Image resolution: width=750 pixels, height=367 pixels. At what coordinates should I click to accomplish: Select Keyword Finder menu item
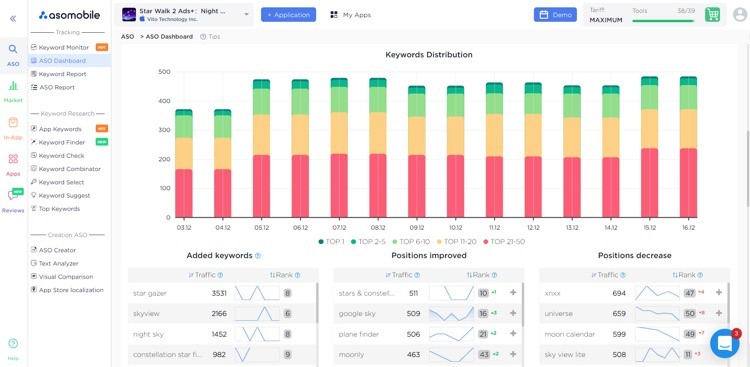pyautogui.click(x=62, y=142)
